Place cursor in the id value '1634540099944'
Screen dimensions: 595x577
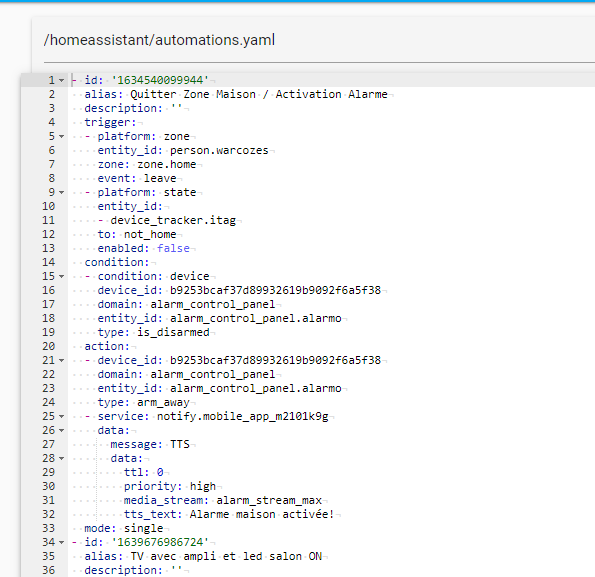point(160,80)
